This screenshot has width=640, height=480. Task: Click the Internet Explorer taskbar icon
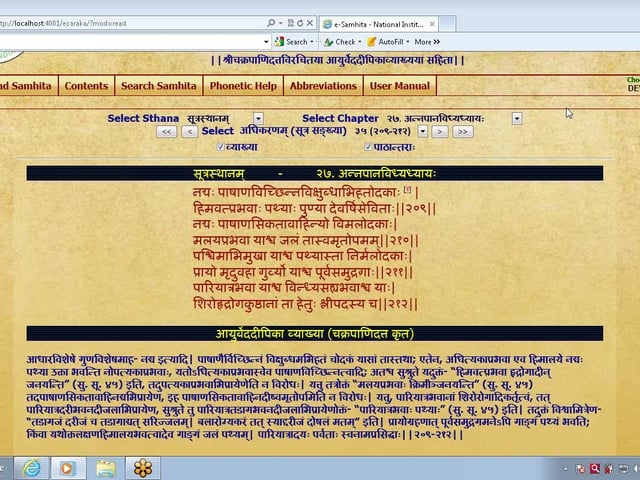point(31,467)
